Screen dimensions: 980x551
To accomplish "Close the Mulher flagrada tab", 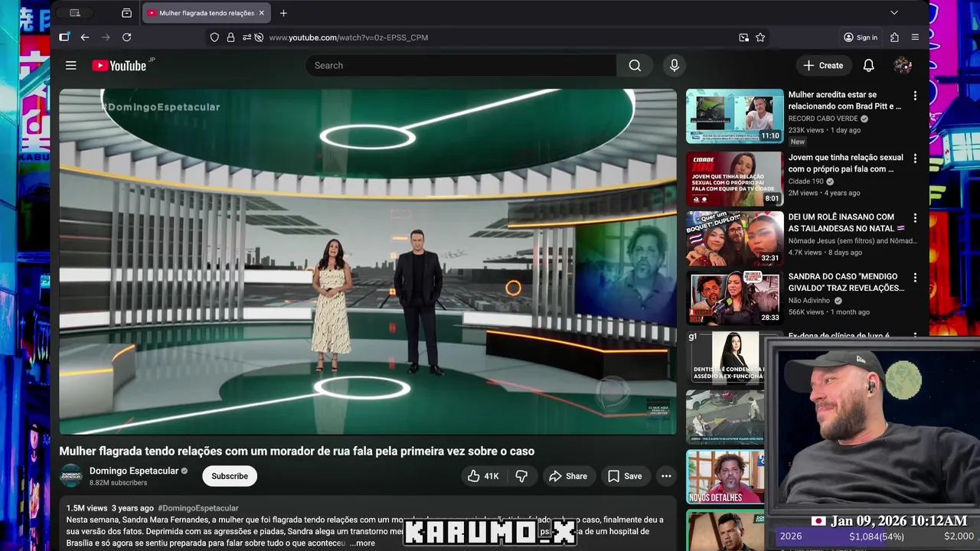I will click(x=261, y=13).
